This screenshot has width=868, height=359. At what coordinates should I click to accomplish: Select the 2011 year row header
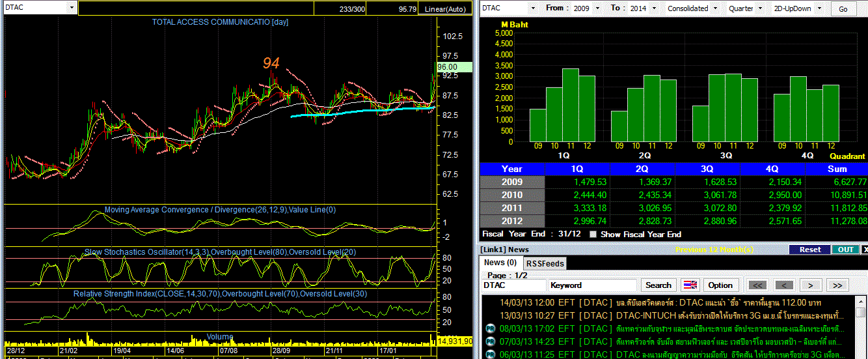click(512, 208)
